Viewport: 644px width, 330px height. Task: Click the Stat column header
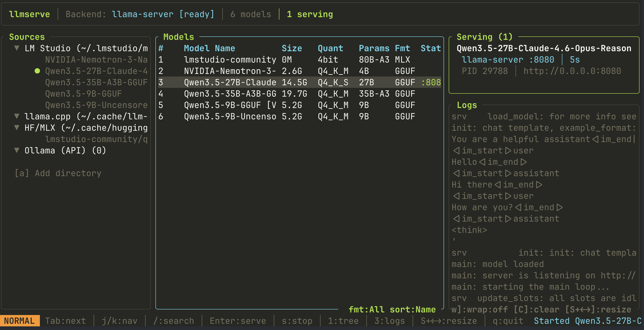[x=431, y=48]
